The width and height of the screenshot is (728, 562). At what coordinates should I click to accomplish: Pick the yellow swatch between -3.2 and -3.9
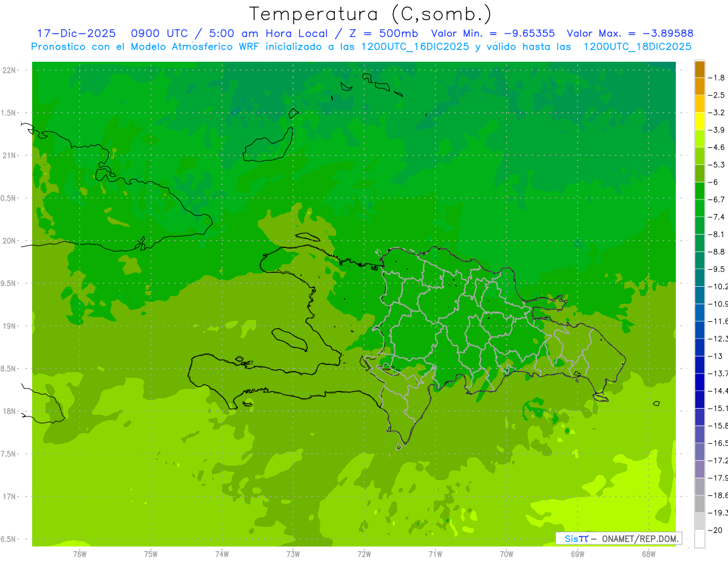coord(699,121)
